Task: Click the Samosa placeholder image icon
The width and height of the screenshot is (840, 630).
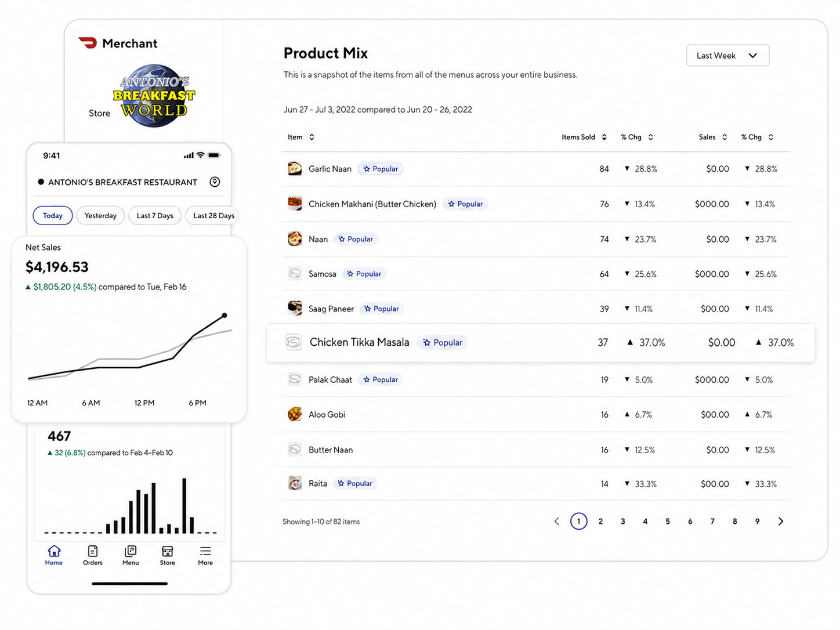Action: [x=295, y=273]
